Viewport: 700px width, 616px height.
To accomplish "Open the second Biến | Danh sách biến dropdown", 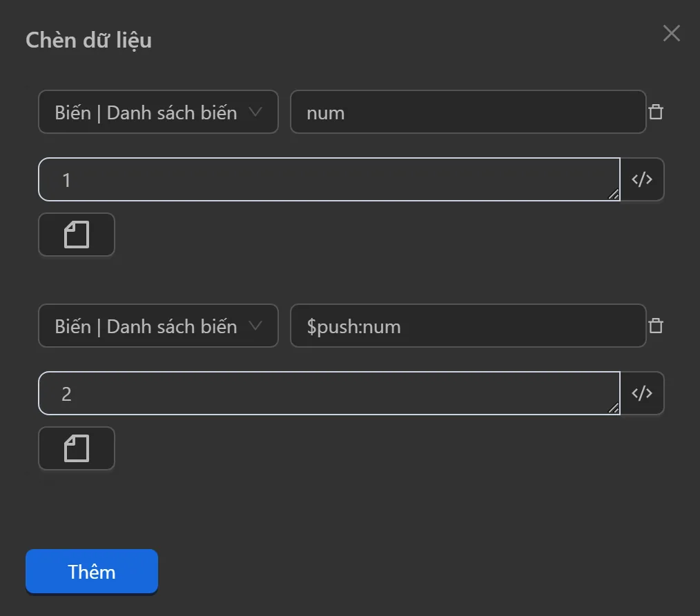I will point(157,326).
